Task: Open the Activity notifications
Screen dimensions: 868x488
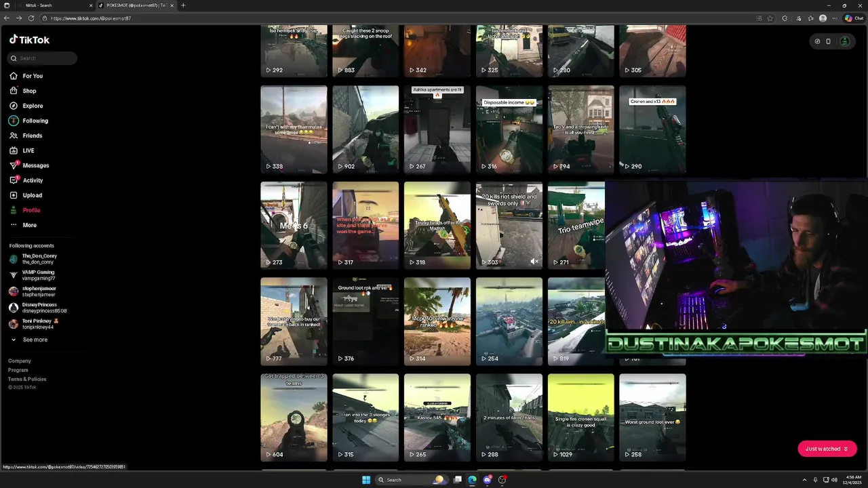Action: (26, 180)
